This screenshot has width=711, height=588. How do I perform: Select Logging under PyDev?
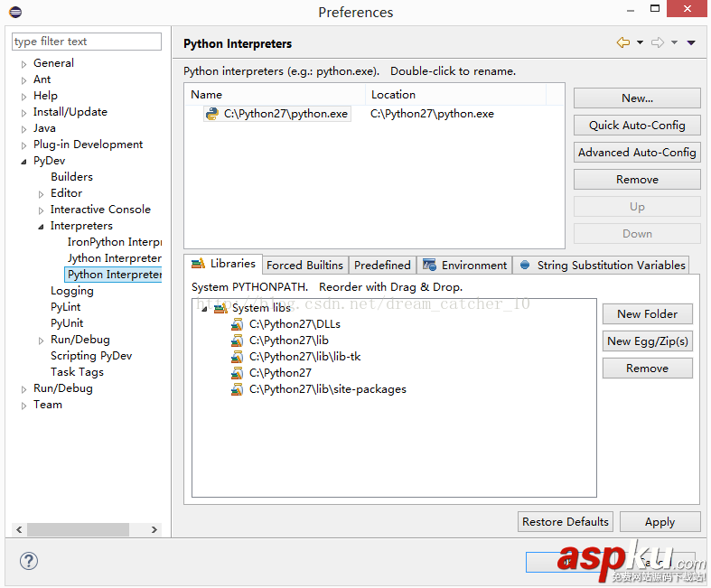pos(72,291)
